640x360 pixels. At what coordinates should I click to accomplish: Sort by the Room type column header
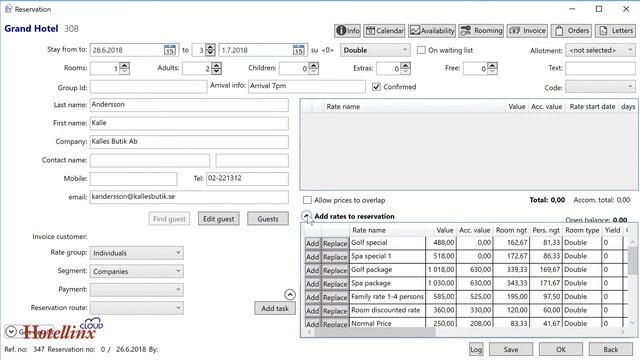(582, 230)
